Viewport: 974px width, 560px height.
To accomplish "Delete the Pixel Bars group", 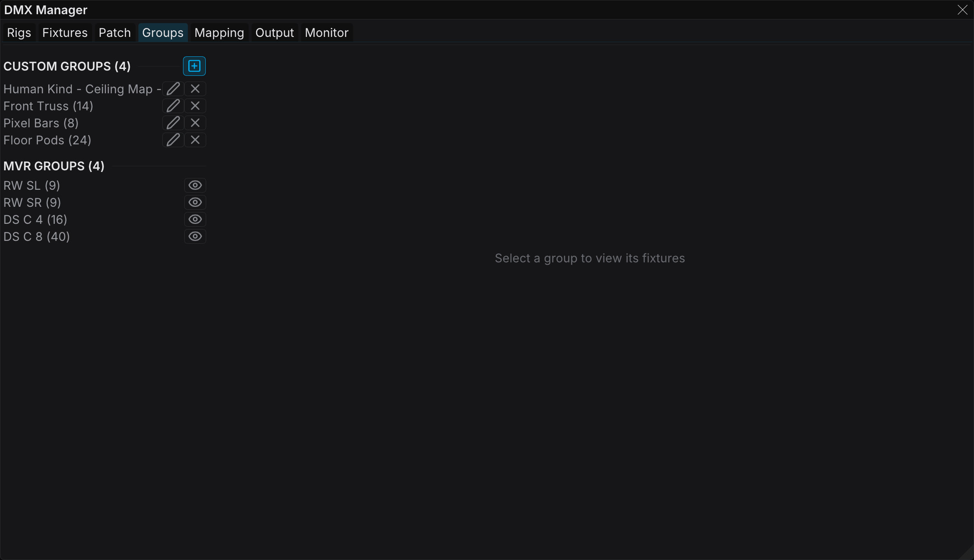I will coord(195,123).
